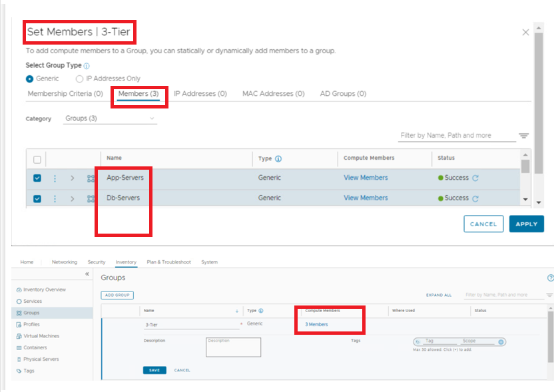558x392 pixels.
Task: Uncheck the App-Servers row checkbox
Action: point(37,178)
